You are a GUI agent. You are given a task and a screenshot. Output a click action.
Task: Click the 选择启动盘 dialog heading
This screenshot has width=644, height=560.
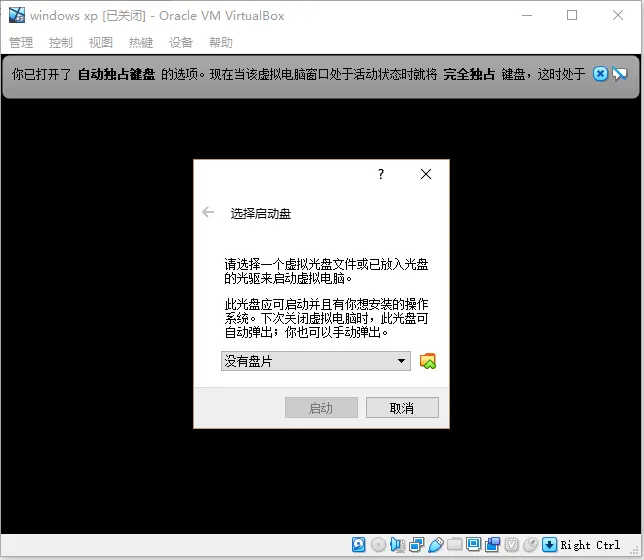(261, 214)
